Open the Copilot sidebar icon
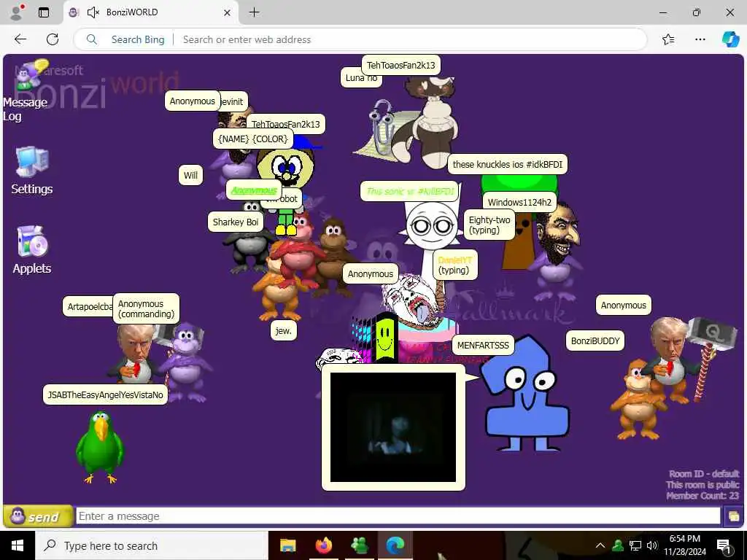The image size is (747, 560). (x=730, y=39)
